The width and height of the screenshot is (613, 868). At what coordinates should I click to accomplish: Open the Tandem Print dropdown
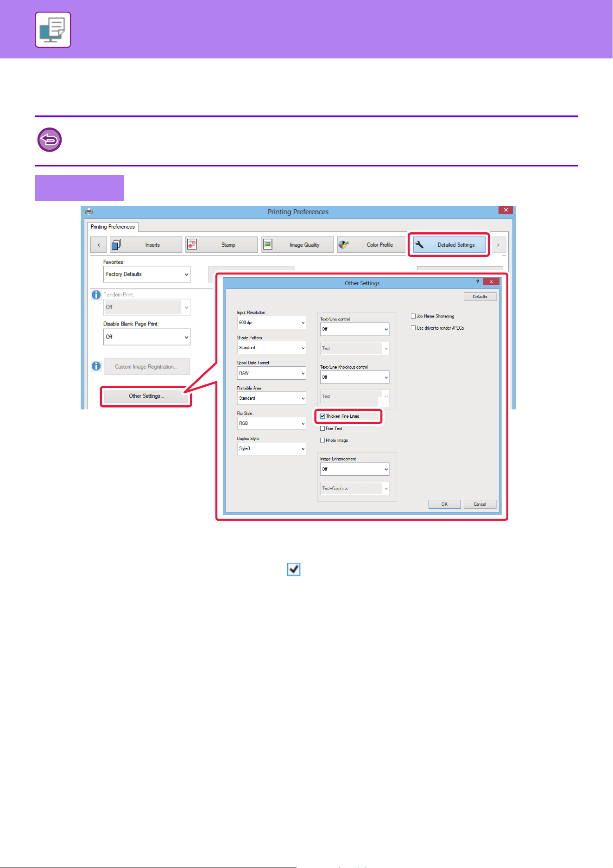(x=146, y=307)
